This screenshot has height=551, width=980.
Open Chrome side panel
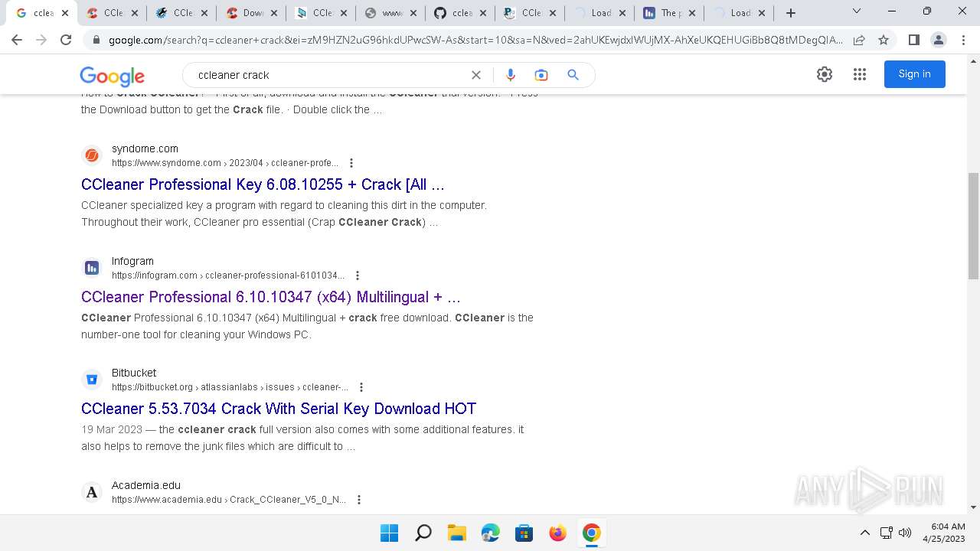(x=913, y=40)
